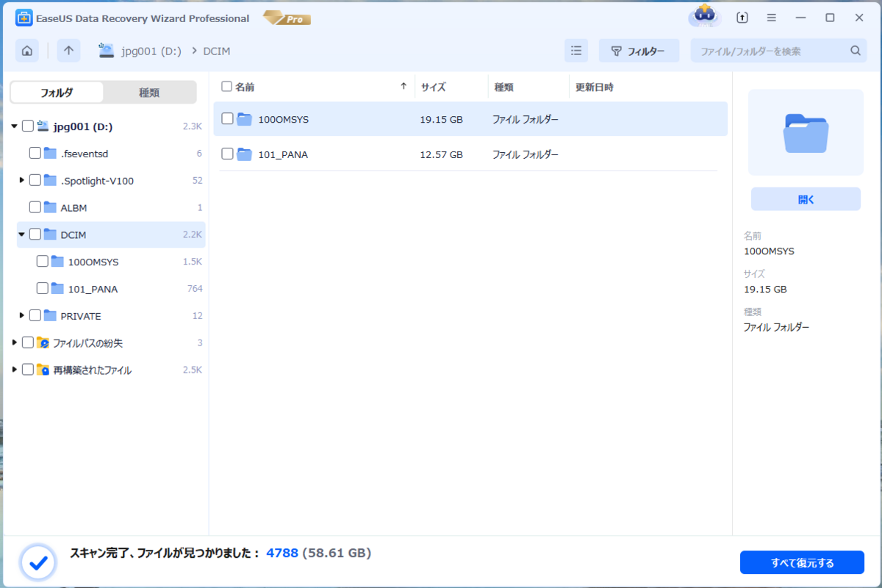Open the フィルター button
The image size is (882, 588).
[638, 51]
